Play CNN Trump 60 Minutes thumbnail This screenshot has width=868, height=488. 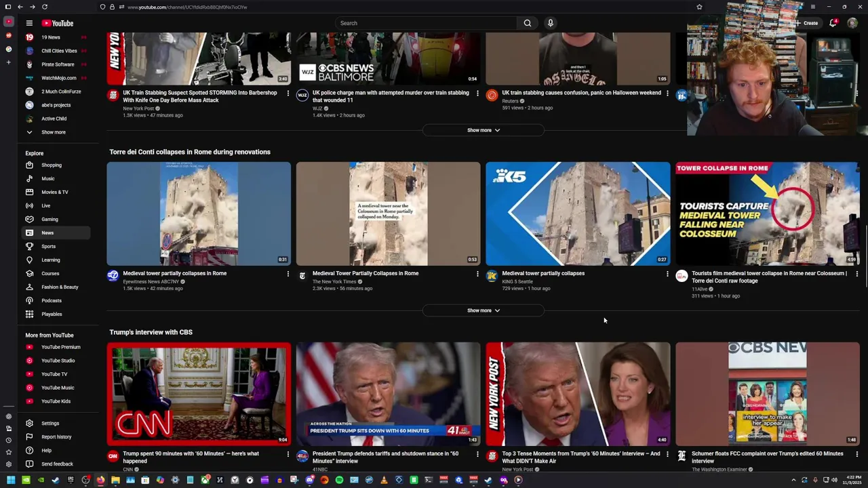[199, 394]
